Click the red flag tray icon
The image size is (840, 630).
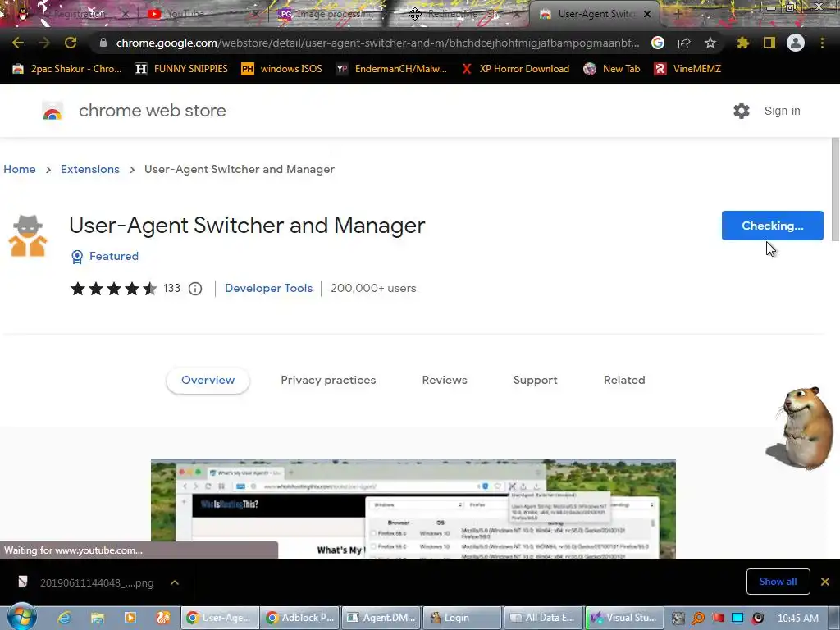pyautogui.click(x=718, y=618)
